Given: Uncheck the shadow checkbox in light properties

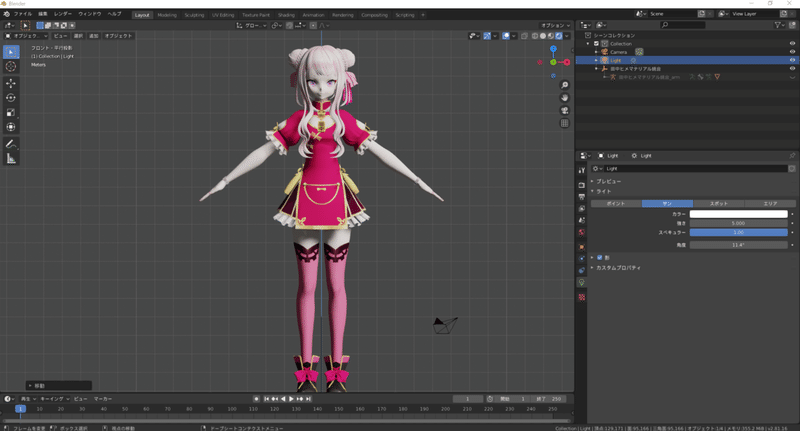Looking at the screenshot, I should 599,258.
